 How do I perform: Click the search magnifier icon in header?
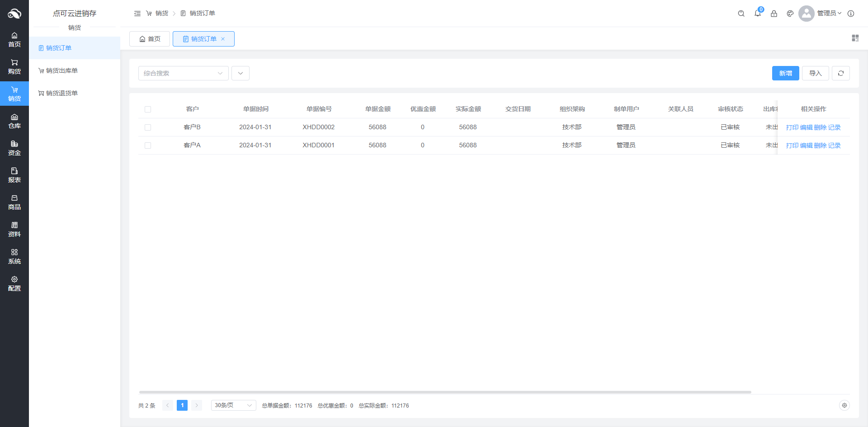(741, 14)
